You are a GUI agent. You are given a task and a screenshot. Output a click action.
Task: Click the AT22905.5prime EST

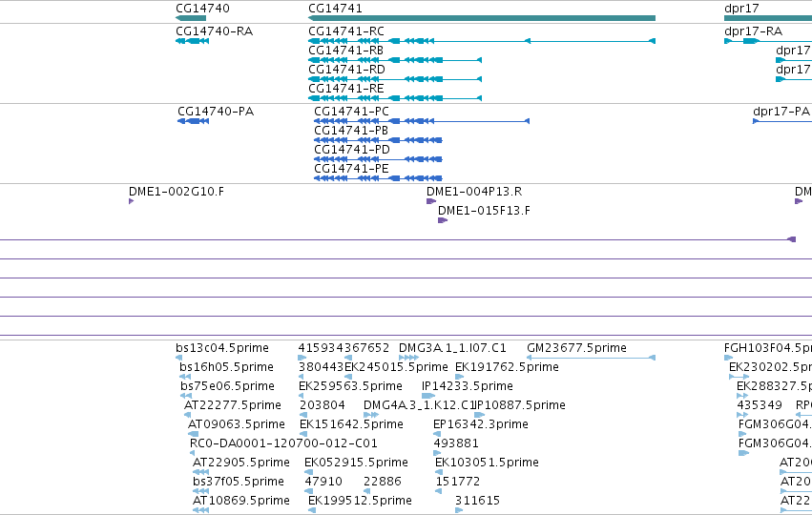coord(240,463)
